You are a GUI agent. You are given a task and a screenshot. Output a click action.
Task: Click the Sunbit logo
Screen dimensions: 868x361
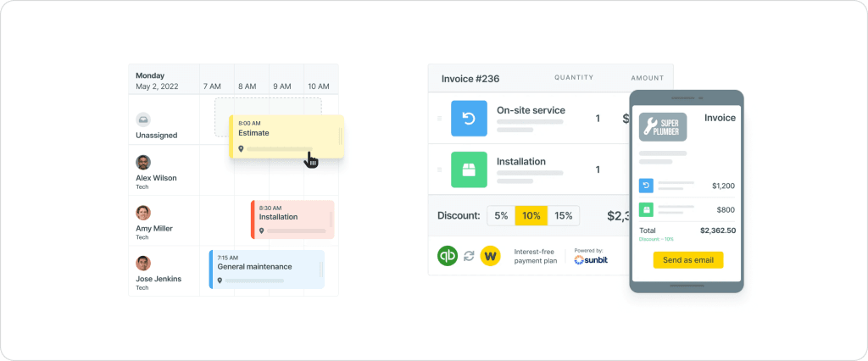click(591, 259)
